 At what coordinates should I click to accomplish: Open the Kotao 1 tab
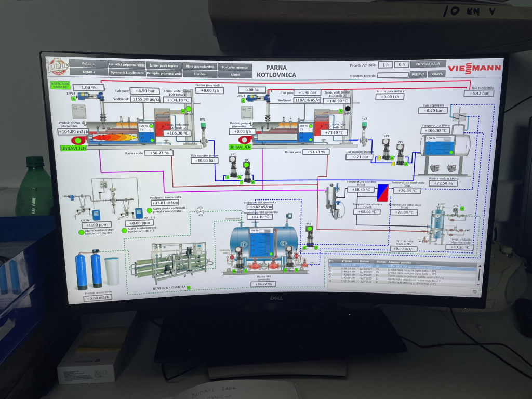coord(89,64)
